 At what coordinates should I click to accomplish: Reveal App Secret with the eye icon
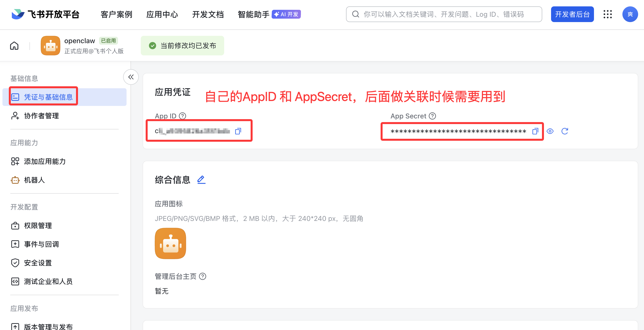click(x=550, y=131)
